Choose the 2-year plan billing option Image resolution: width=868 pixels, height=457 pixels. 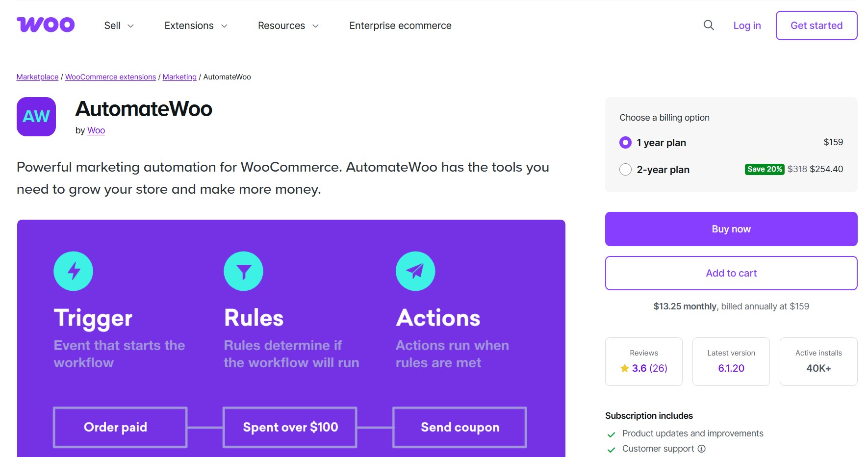click(625, 169)
